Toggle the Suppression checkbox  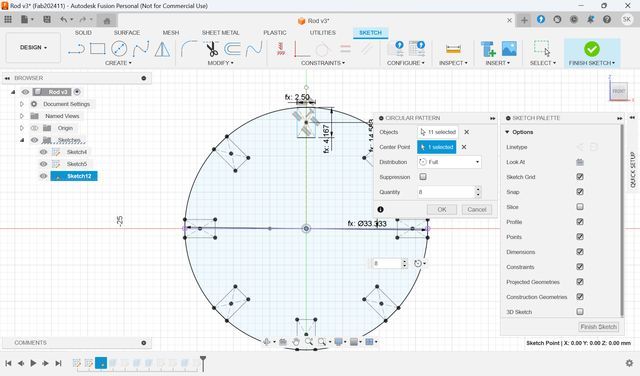click(x=423, y=177)
